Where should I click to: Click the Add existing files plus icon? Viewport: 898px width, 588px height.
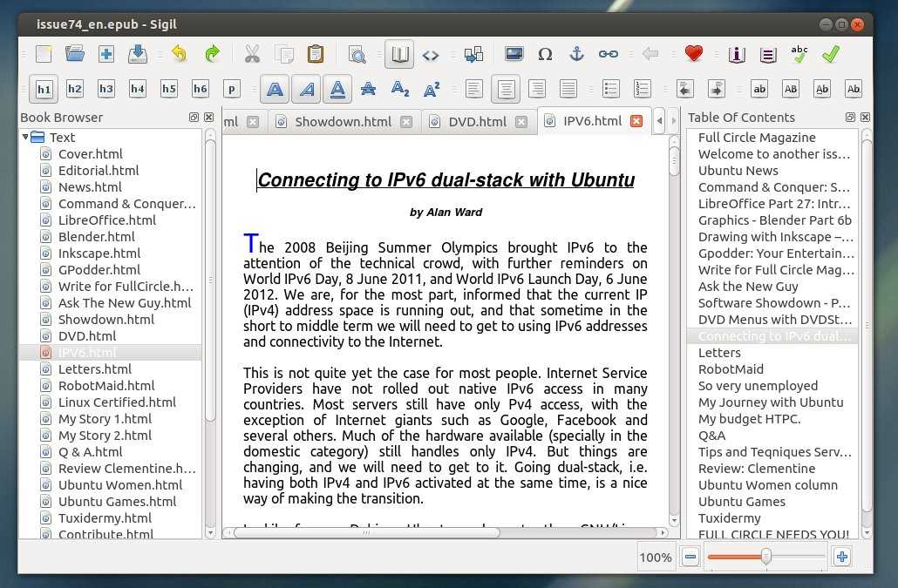pyautogui.click(x=106, y=54)
